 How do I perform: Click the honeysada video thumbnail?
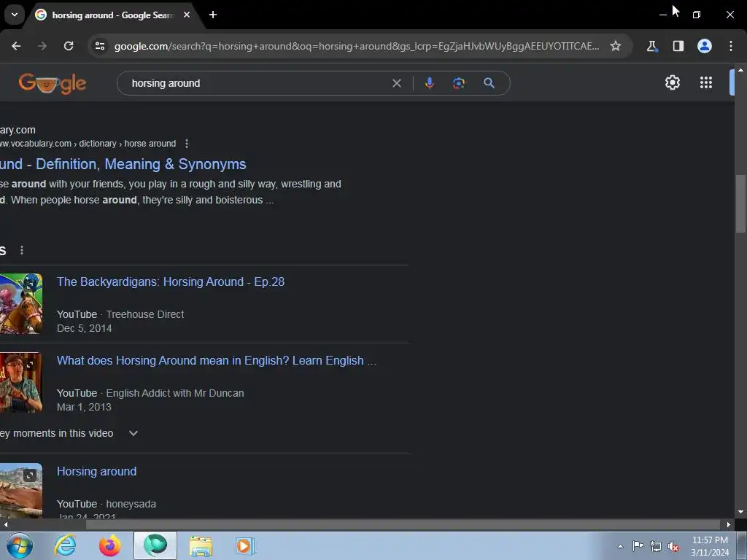[x=21, y=491]
